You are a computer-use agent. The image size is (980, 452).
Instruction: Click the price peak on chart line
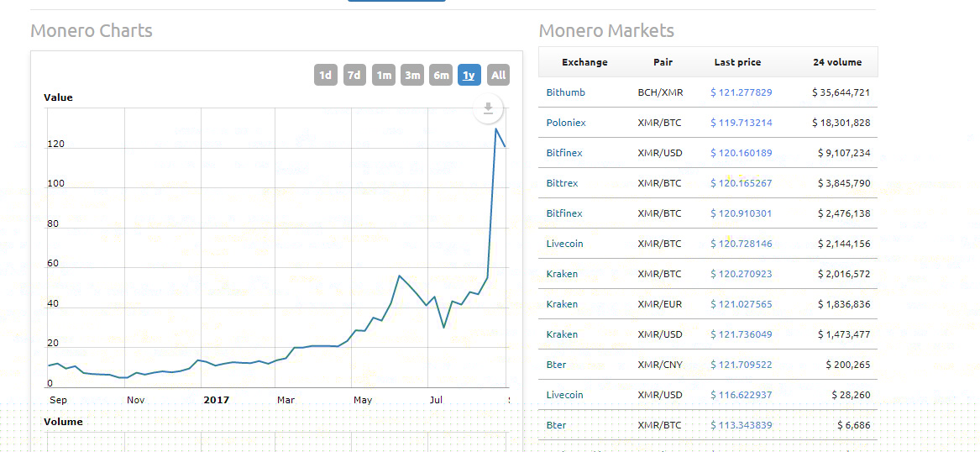pyautogui.click(x=496, y=129)
